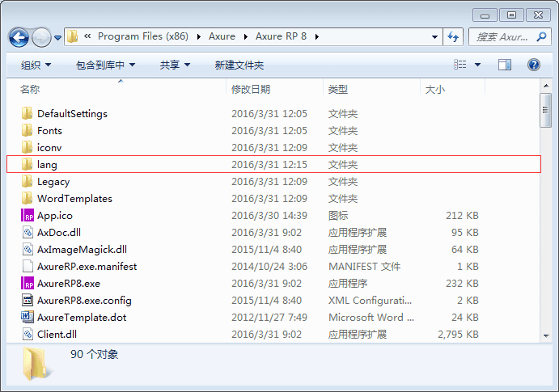Click the App.ico RP icon
The width and height of the screenshot is (559, 392).
tap(28, 216)
